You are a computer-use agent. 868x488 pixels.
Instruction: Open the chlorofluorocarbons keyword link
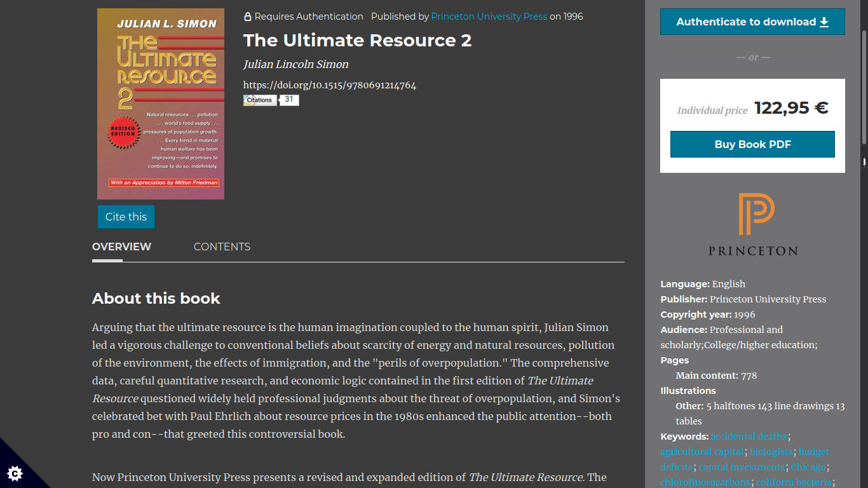coord(705,482)
